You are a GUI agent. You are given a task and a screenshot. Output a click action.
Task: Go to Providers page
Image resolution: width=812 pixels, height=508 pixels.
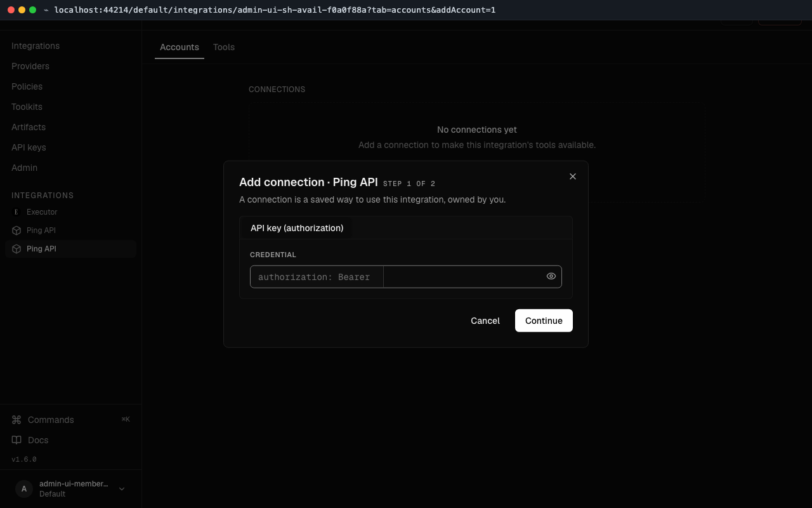[x=30, y=66]
